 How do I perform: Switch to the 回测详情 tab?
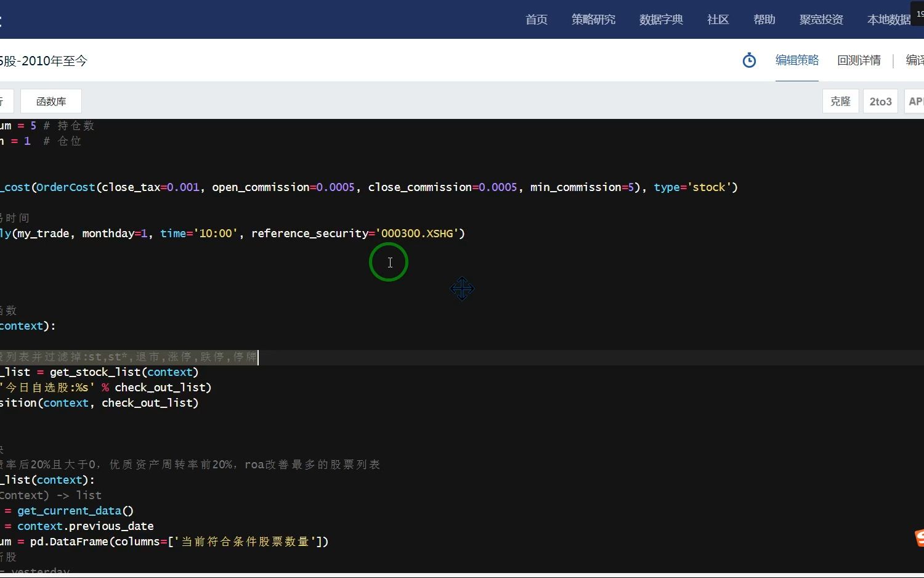[859, 60]
